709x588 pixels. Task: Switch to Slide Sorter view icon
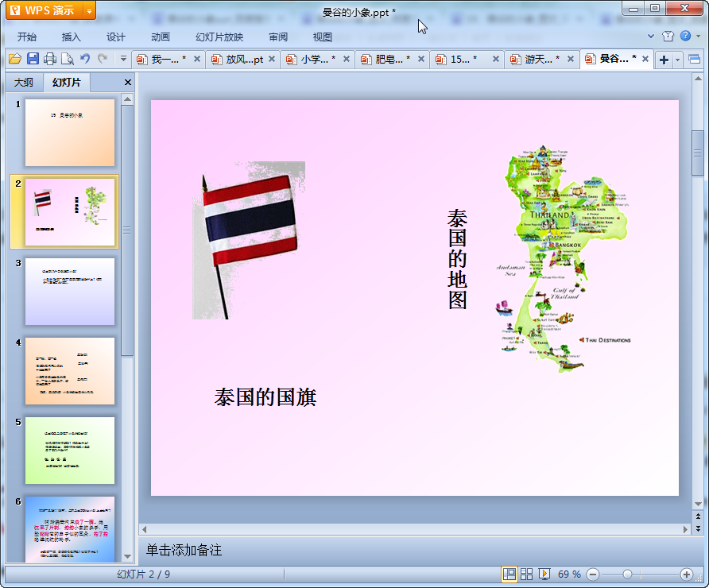coord(526,574)
